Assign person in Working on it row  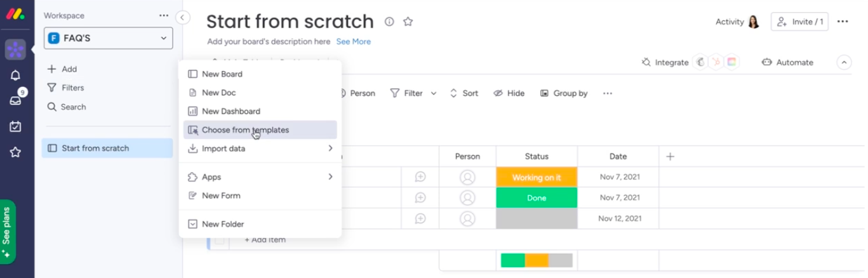(467, 177)
